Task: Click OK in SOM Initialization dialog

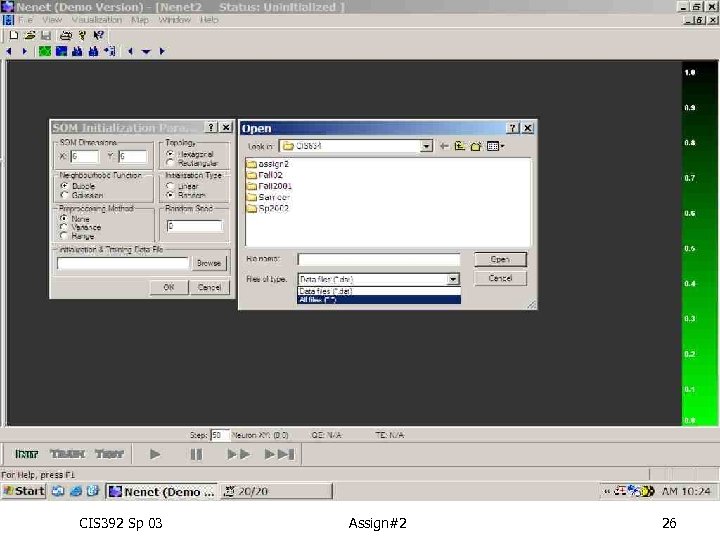Action: pos(169,287)
